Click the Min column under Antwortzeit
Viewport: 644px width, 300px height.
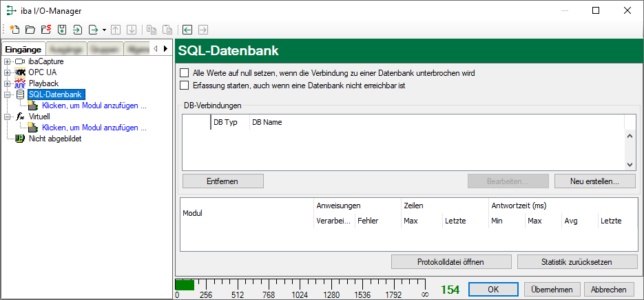click(507, 221)
